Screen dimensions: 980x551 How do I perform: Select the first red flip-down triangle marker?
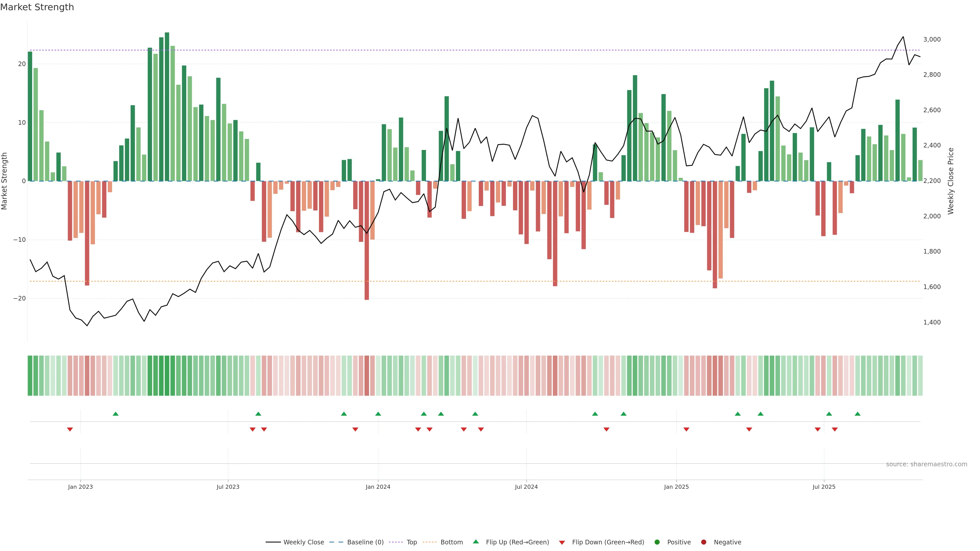point(70,429)
